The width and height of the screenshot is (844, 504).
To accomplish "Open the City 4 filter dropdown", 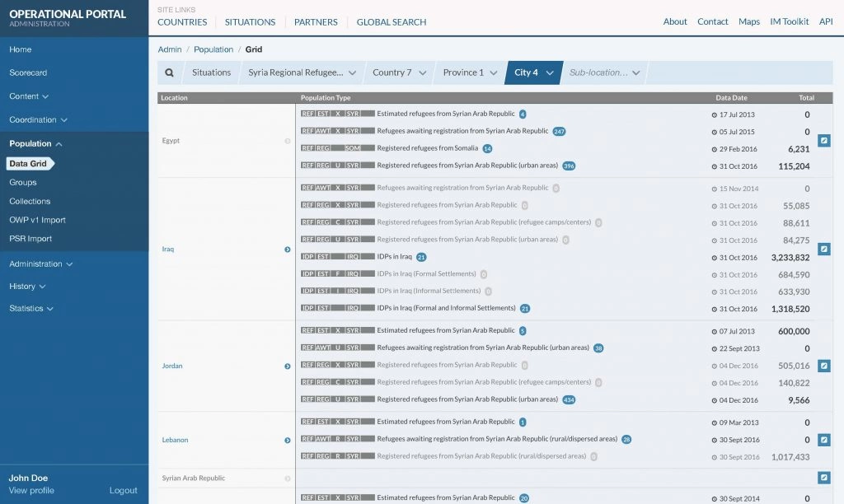I will (532, 72).
